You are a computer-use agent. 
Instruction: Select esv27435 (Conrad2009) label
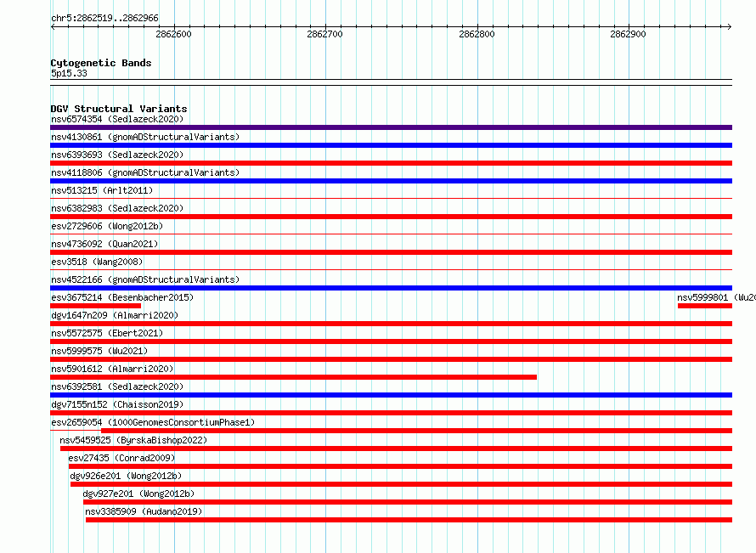[x=121, y=458]
